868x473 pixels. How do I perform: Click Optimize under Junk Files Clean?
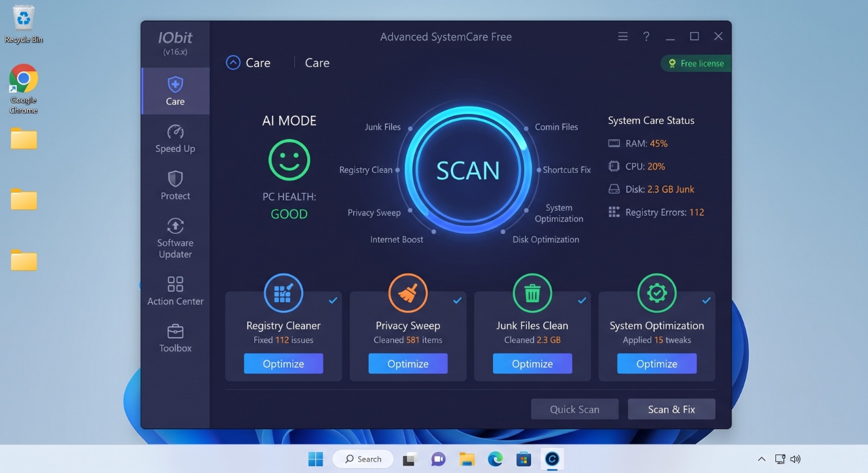[x=532, y=363]
